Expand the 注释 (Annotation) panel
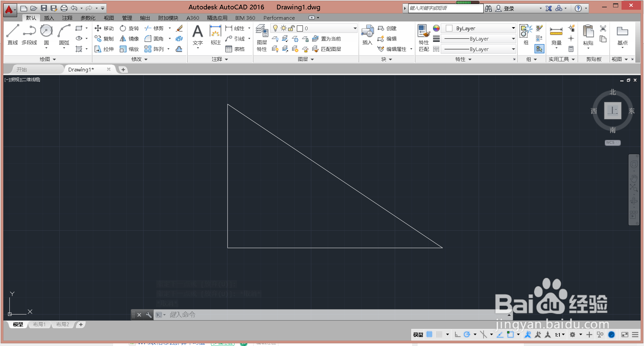Image resolution: width=644 pixels, height=346 pixels. click(x=220, y=59)
